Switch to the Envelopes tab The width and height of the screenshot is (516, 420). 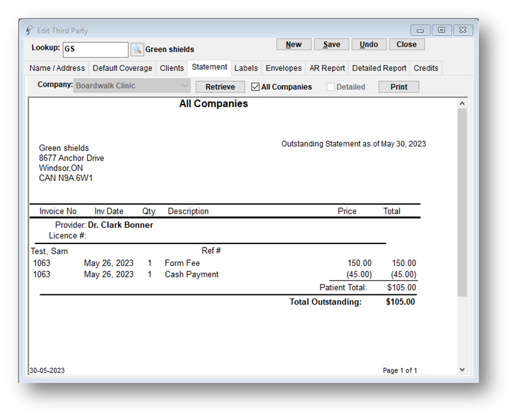click(x=284, y=68)
